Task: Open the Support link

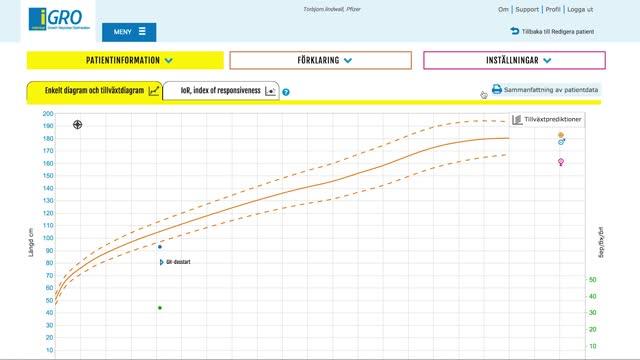Action: (527, 9)
